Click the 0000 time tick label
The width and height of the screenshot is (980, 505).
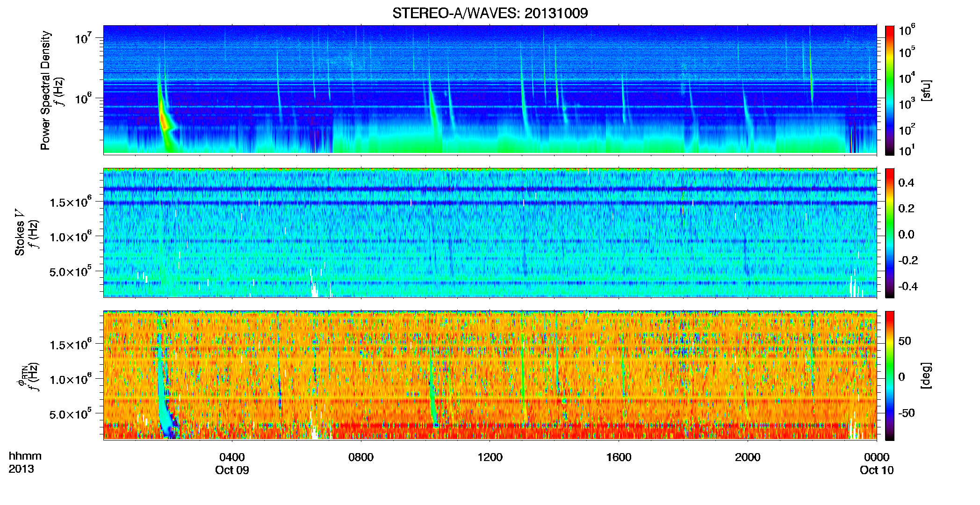pyautogui.click(x=877, y=457)
